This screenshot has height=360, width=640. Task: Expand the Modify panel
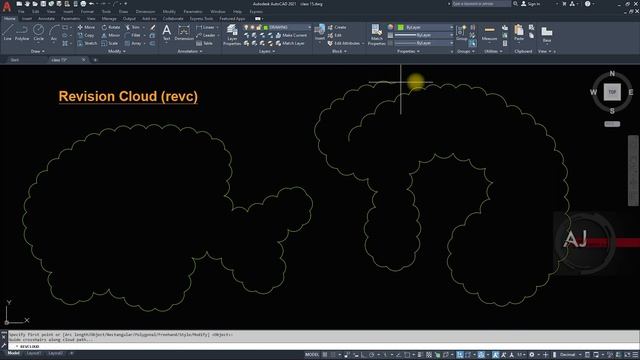point(117,51)
